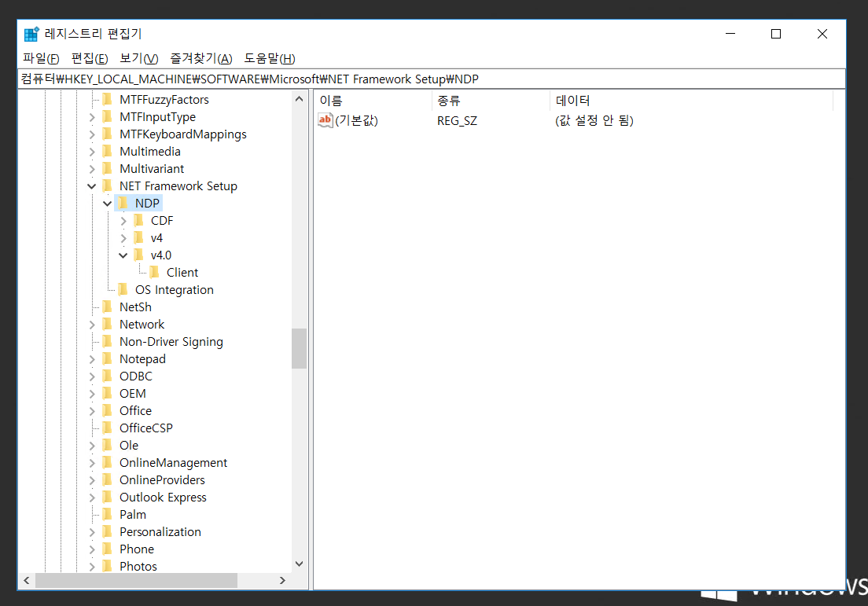This screenshot has height=606, width=868.
Task: Click the folder icon next to MTFFuzzyFactors
Action: click(x=108, y=100)
